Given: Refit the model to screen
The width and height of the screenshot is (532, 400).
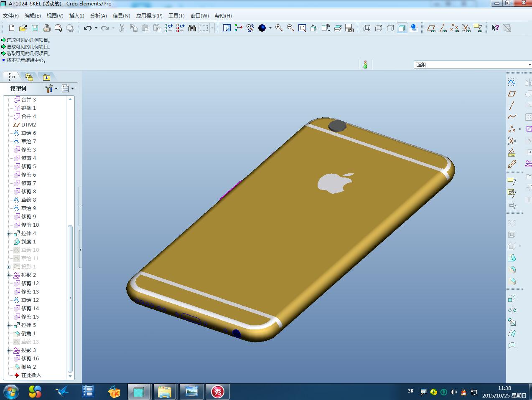Looking at the screenshot, I should [x=302, y=28].
